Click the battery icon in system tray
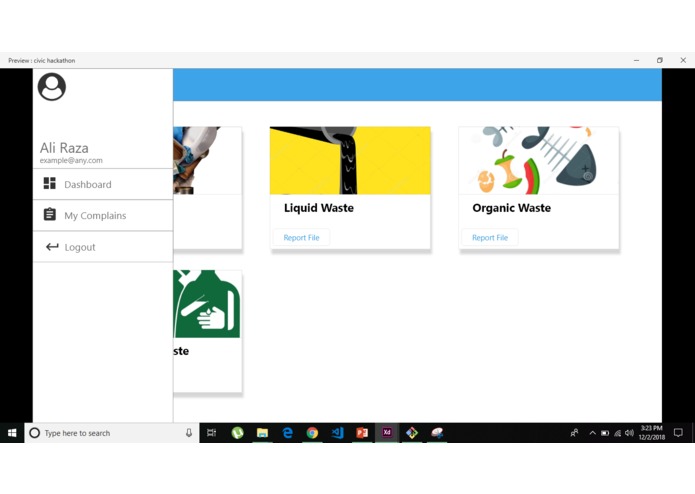This screenshot has width=695, height=494. coord(605,433)
